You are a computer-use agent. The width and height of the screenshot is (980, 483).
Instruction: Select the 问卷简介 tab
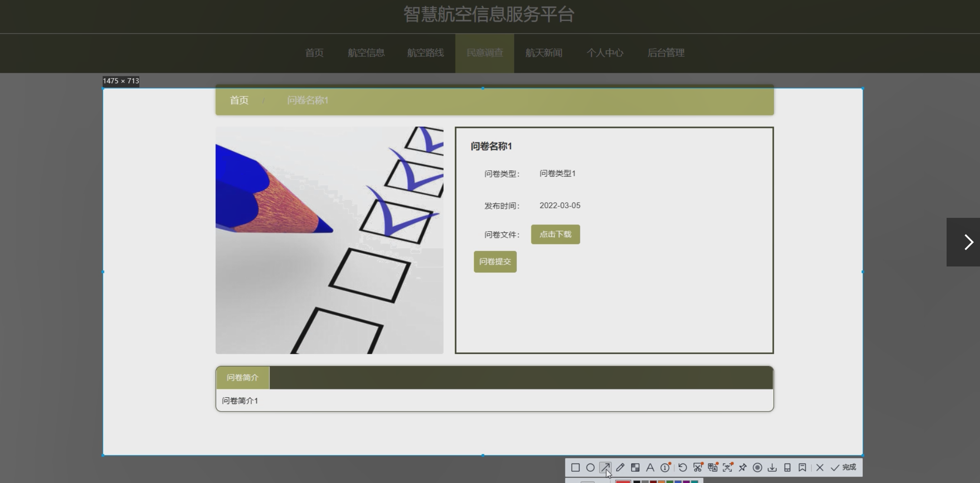coord(243,378)
